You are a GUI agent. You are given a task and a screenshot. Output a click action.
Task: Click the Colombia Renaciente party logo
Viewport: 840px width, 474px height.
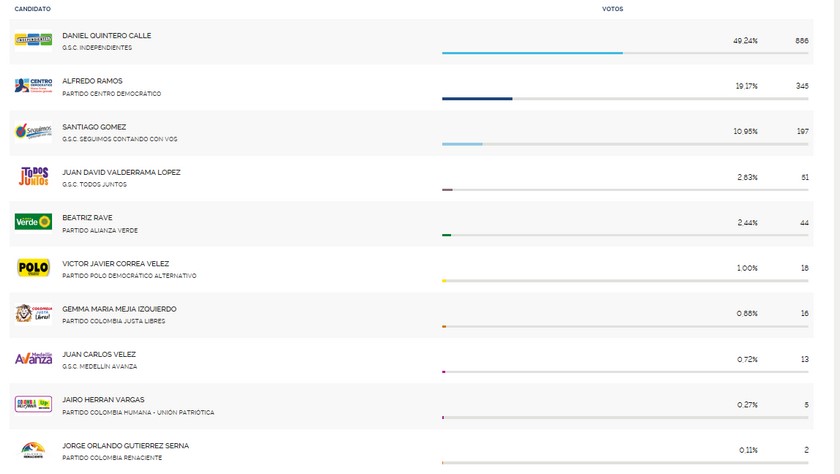(x=33, y=450)
